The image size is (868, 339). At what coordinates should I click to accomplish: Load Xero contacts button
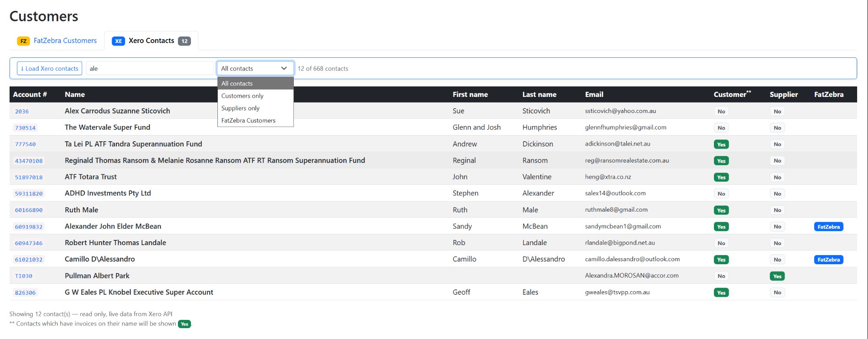click(49, 68)
